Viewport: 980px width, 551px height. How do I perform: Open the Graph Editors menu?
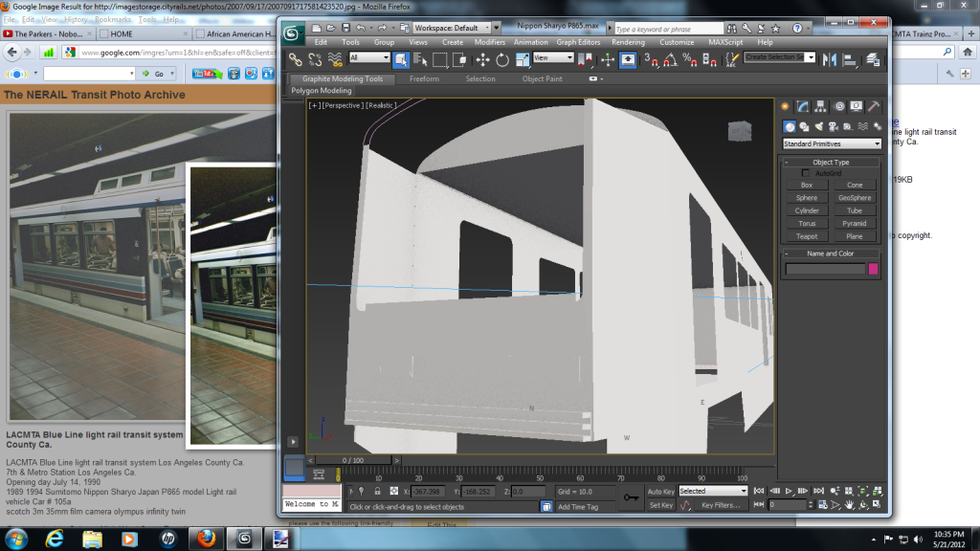[x=578, y=42]
